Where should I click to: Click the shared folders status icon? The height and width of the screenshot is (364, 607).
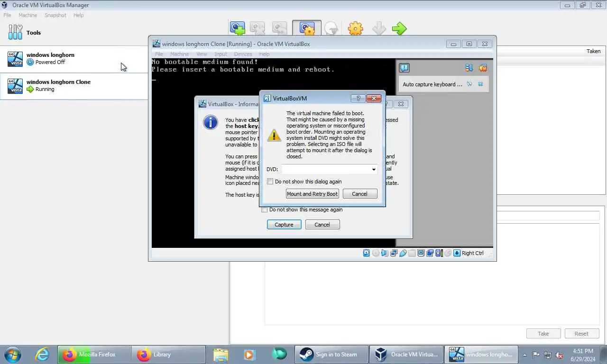pos(412,253)
